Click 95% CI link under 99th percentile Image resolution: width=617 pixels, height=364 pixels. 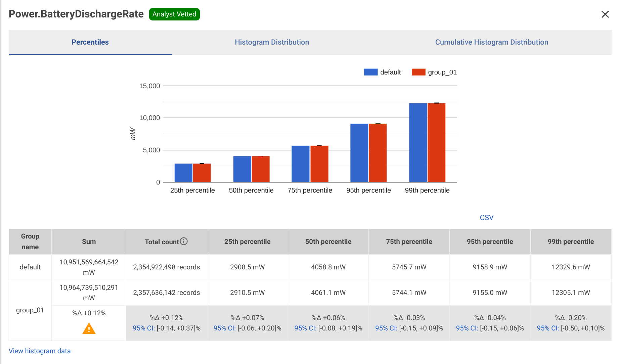pos(548,328)
